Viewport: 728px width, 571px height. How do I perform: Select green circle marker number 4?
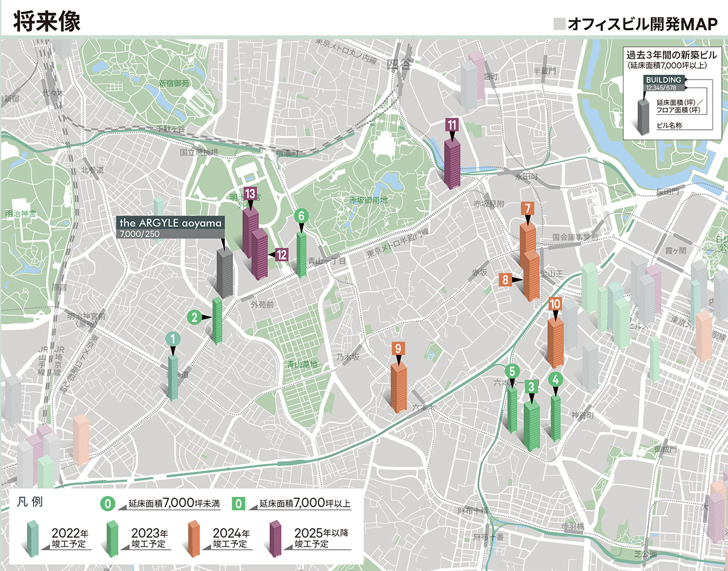point(556,380)
